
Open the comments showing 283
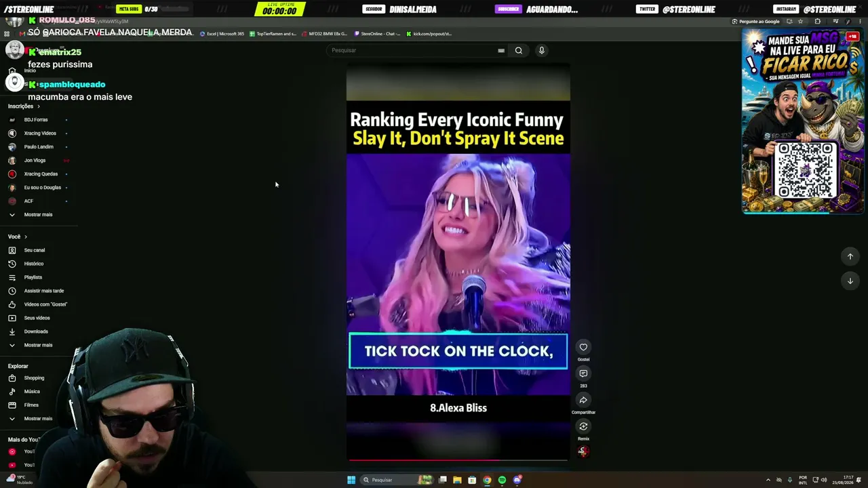coord(583,373)
